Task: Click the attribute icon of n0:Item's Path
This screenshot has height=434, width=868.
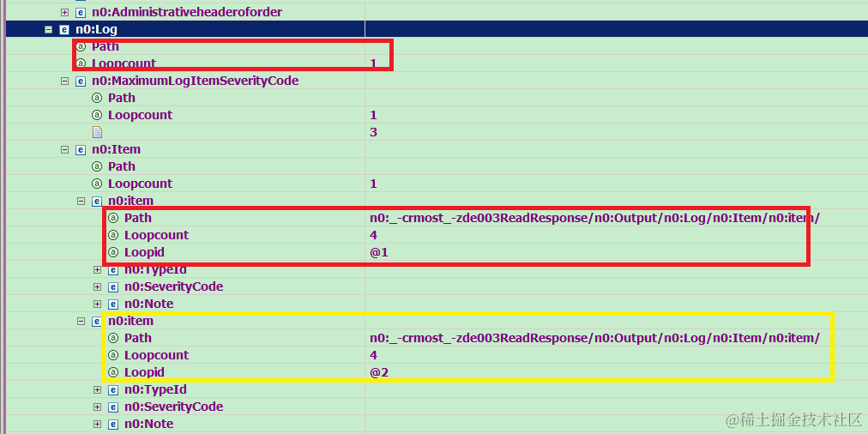Action: pos(97,166)
